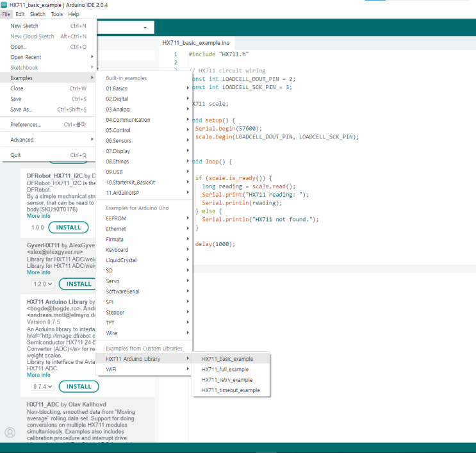Expand the Advanced submenu

48,140
